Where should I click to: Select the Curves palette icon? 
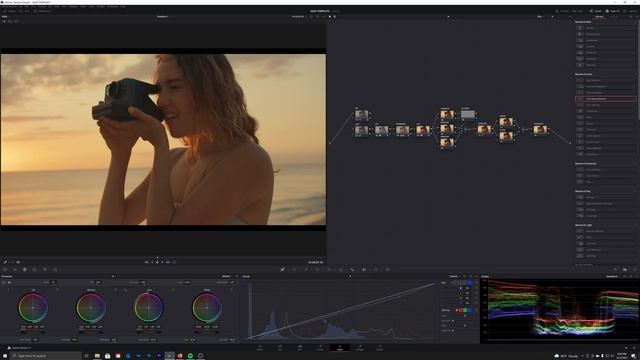click(x=282, y=269)
